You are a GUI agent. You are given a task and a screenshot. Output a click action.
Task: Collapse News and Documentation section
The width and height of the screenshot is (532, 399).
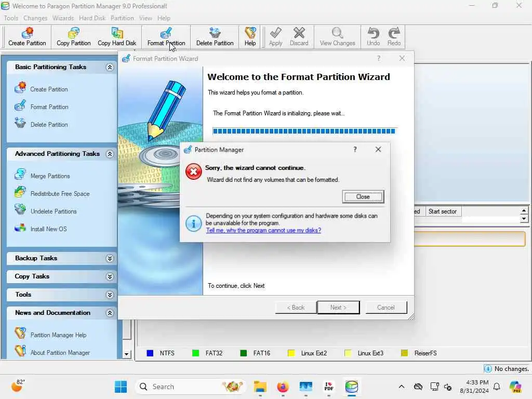[110, 313]
